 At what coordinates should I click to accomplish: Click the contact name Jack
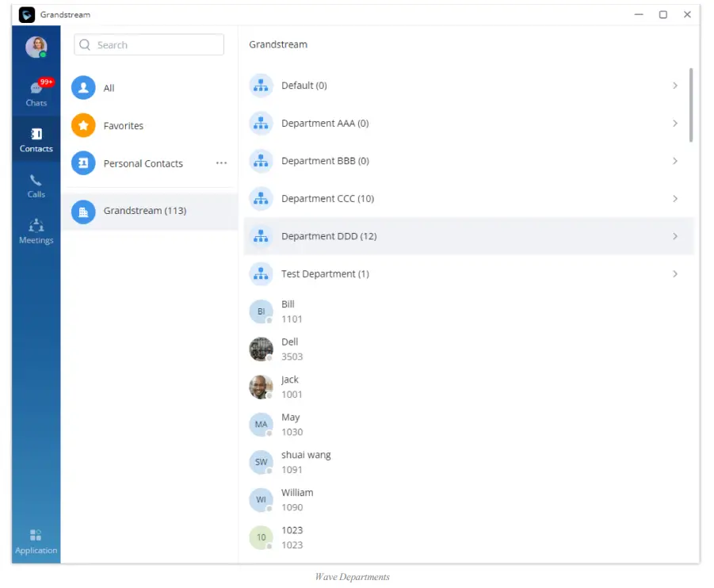(289, 380)
